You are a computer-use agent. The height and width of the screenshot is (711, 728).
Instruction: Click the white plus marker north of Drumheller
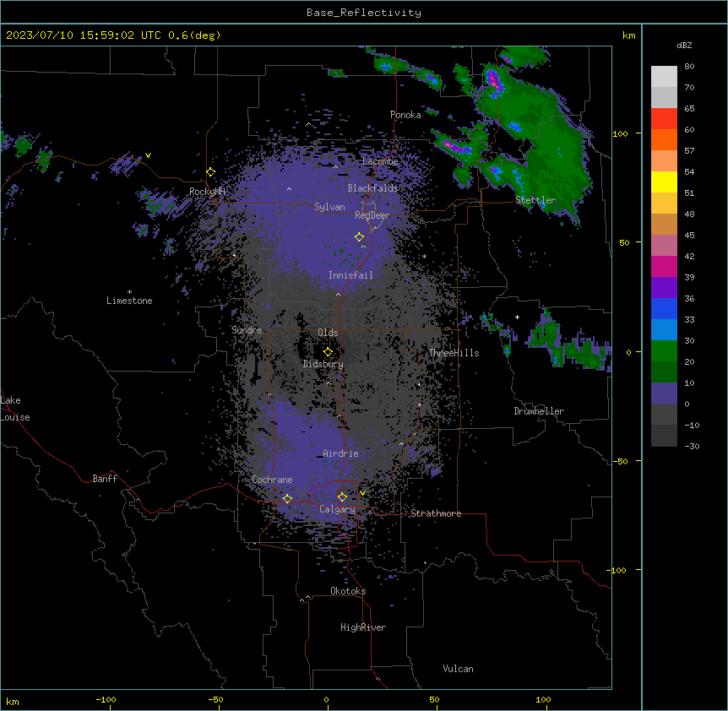click(x=517, y=317)
